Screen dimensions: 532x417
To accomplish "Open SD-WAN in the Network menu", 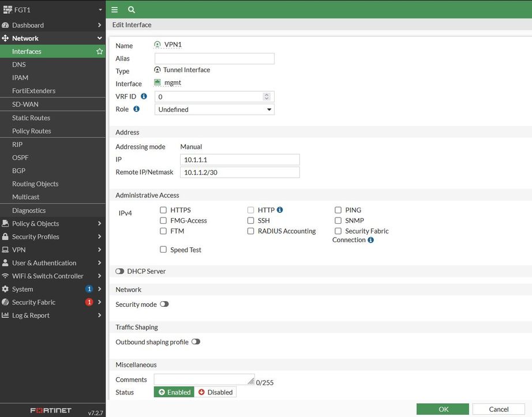I will 25,104.
